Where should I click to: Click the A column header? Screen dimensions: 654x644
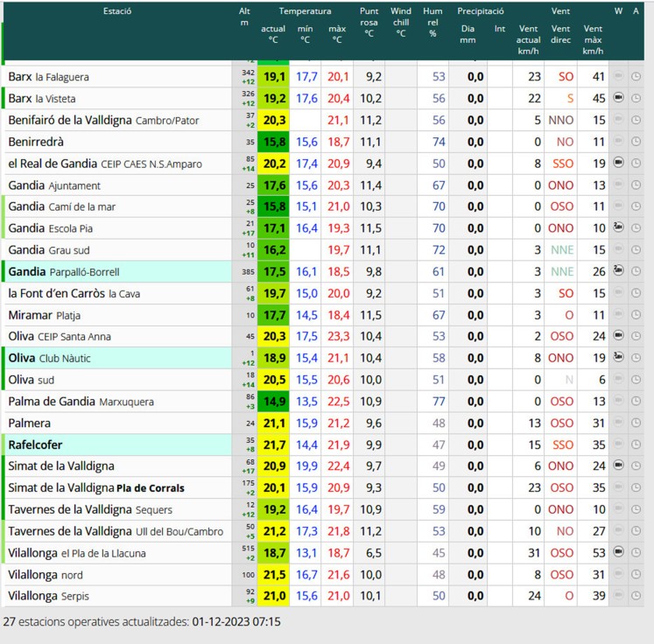pos(636,11)
